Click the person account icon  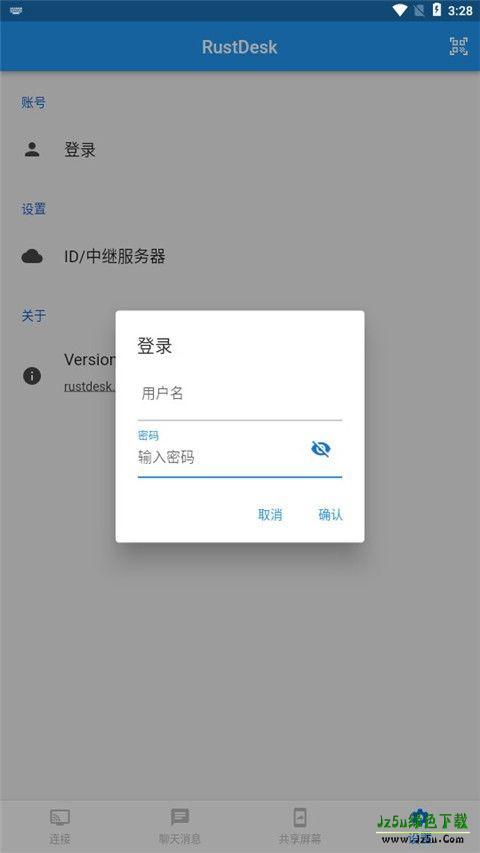[32, 150]
